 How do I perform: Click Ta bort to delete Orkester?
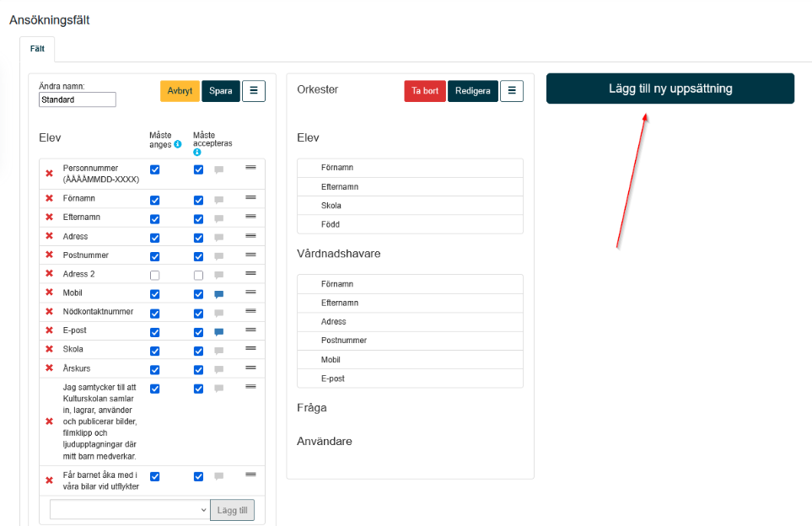coord(425,91)
